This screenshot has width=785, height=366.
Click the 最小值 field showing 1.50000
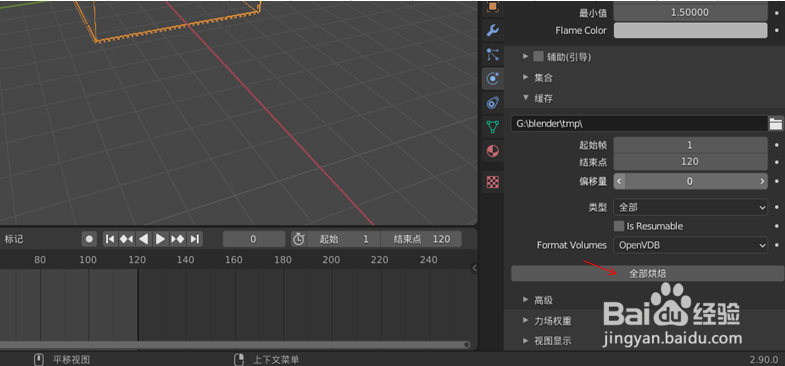tap(690, 12)
